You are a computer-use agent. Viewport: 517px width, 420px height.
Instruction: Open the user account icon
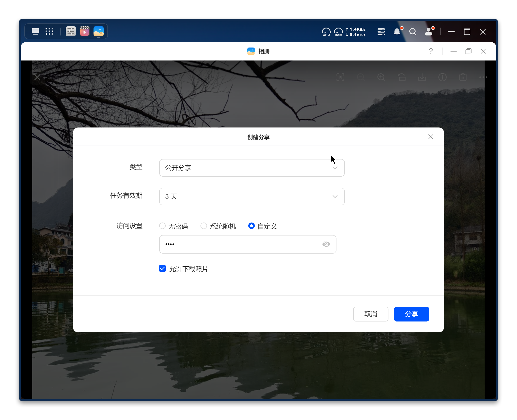click(429, 32)
